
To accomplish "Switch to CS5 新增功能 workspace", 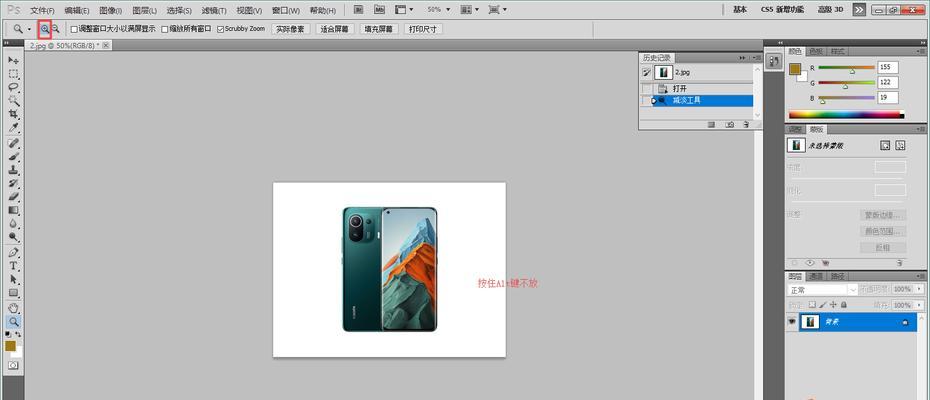I will click(782, 9).
